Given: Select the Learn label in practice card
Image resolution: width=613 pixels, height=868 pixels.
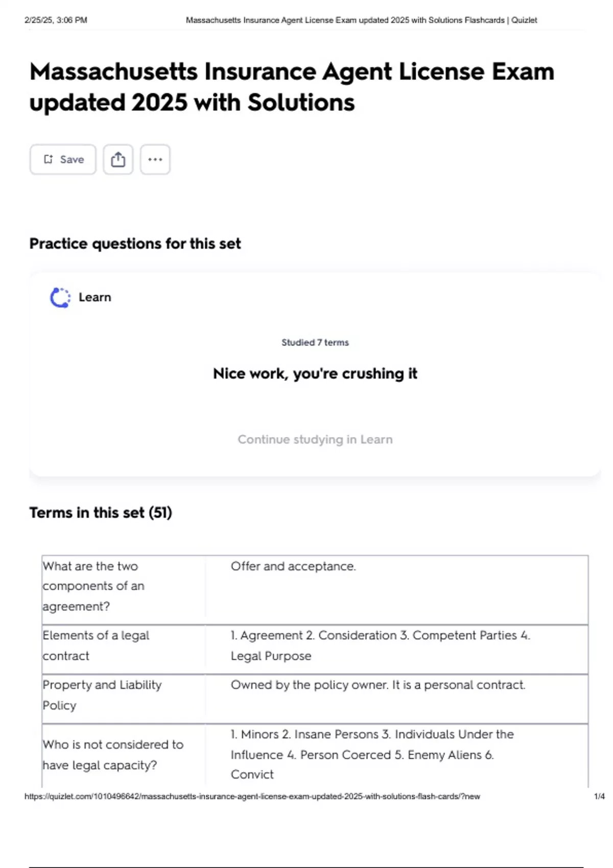Looking at the screenshot, I should pyautogui.click(x=95, y=297).
